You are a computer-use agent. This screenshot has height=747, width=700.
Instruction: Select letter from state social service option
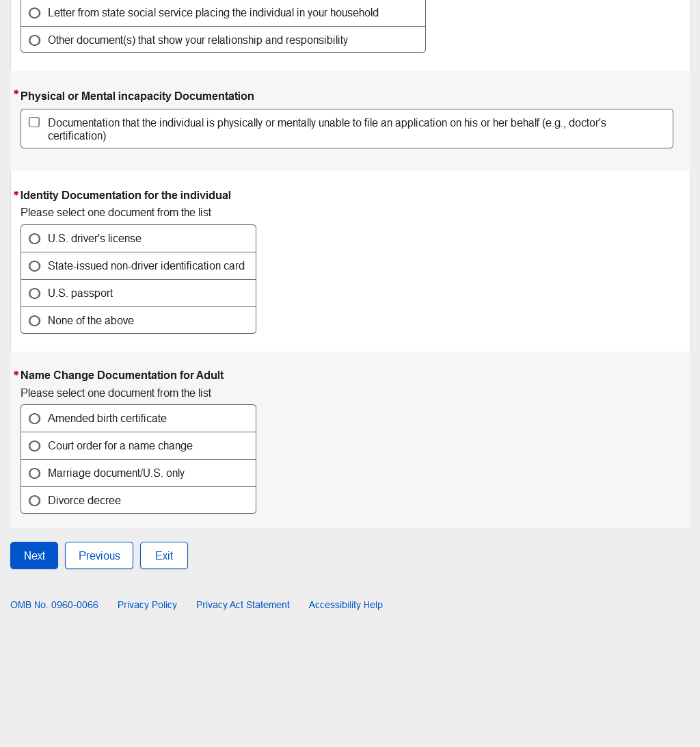point(35,13)
